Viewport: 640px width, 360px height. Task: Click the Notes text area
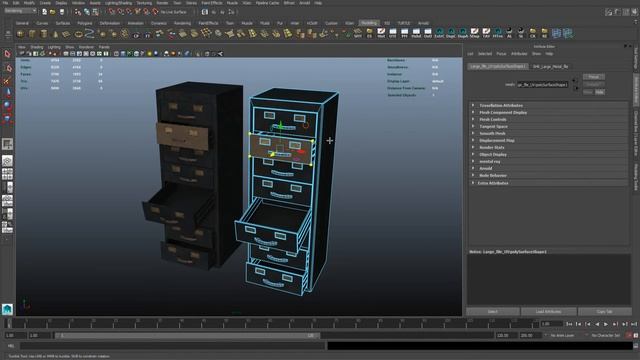pos(549,279)
